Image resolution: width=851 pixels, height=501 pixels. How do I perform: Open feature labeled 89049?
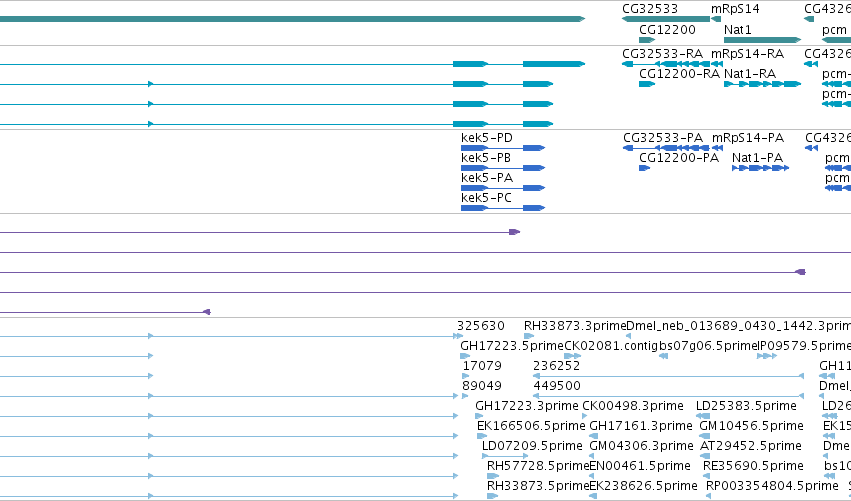(x=482, y=386)
